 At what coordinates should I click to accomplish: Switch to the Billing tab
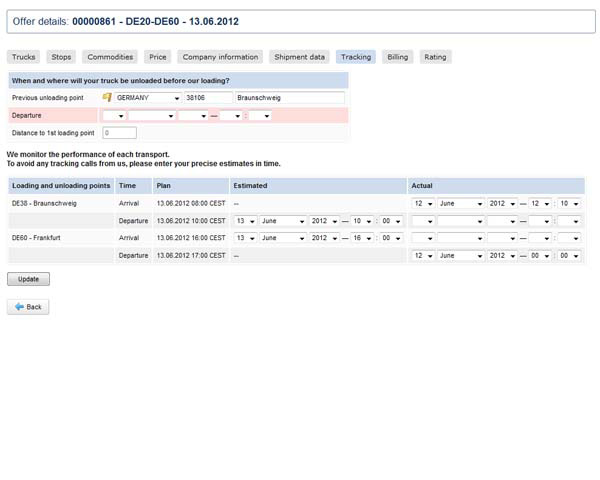click(x=398, y=57)
